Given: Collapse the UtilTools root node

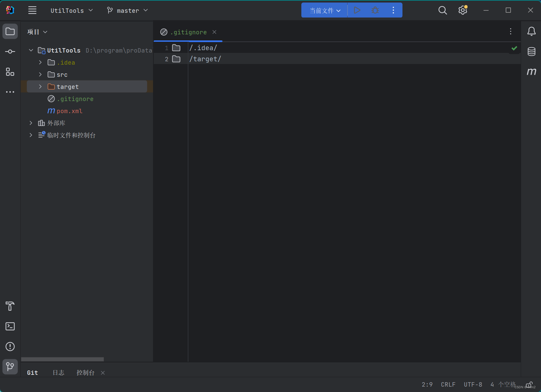Looking at the screenshot, I should [31, 50].
